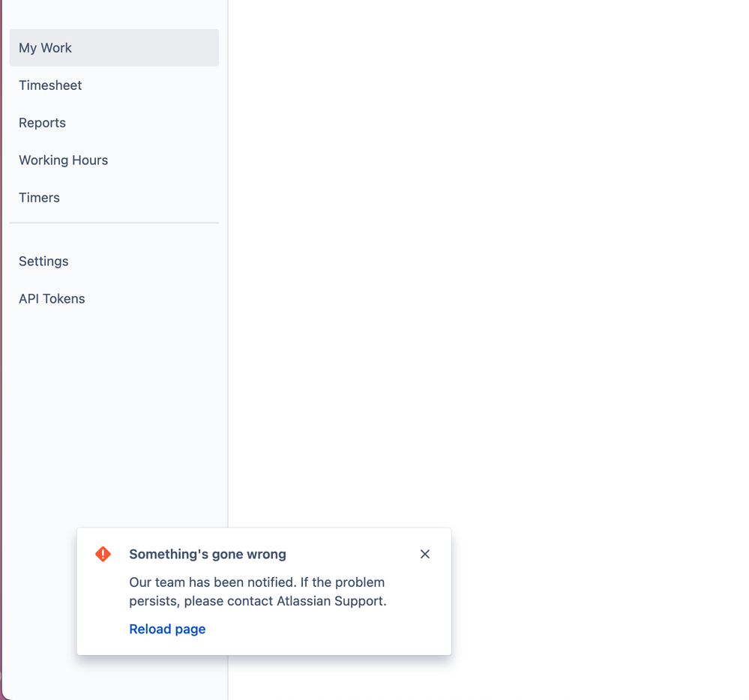Click the Reload page link
The image size is (749, 700).
[167, 630]
